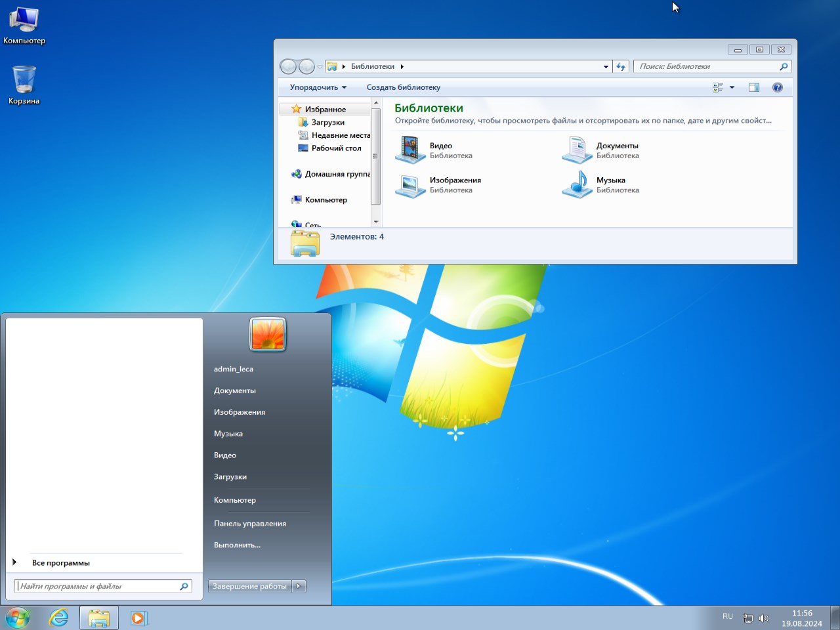Image resolution: width=840 pixels, height=630 pixels.
Task: Click the Show desktop button
Action: pyautogui.click(x=835, y=618)
